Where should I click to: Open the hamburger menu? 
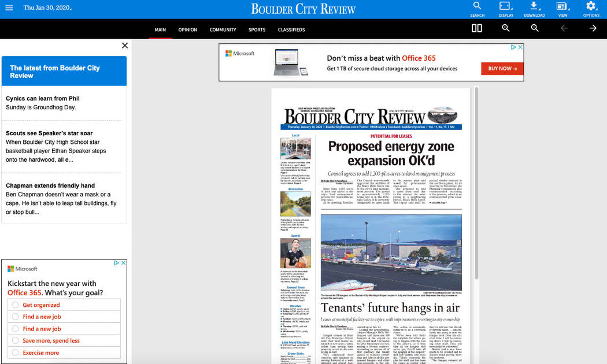point(9,8)
